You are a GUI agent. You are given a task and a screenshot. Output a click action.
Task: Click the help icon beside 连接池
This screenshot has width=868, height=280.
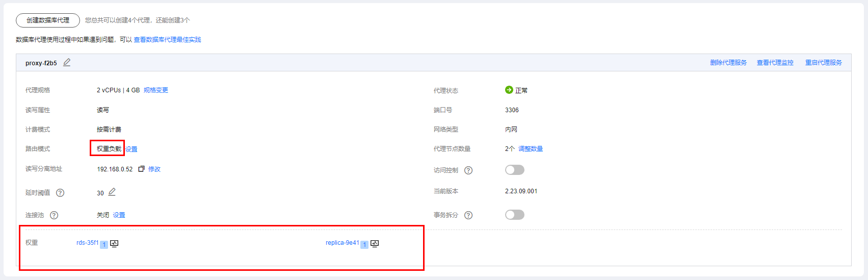54,215
